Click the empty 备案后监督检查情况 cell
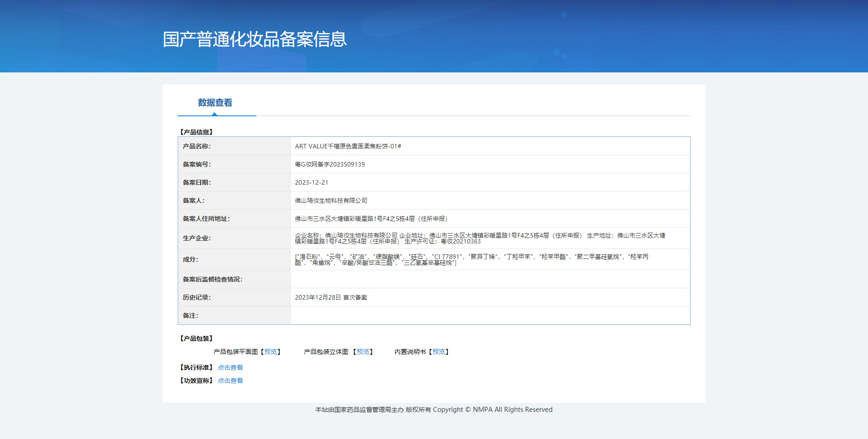868x439 pixels. tap(490, 279)
